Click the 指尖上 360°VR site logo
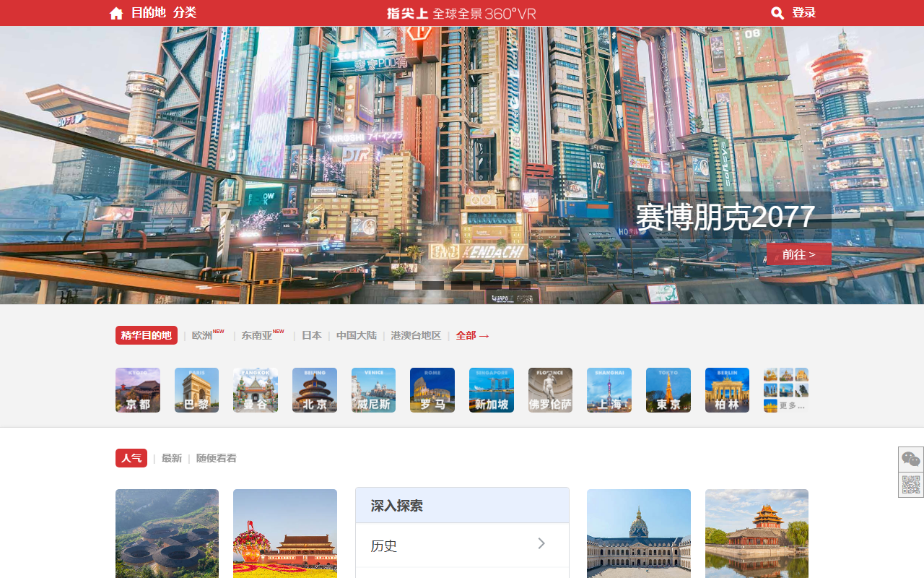The height and width of the screenshot is (578, 924). tap(461, 13)
